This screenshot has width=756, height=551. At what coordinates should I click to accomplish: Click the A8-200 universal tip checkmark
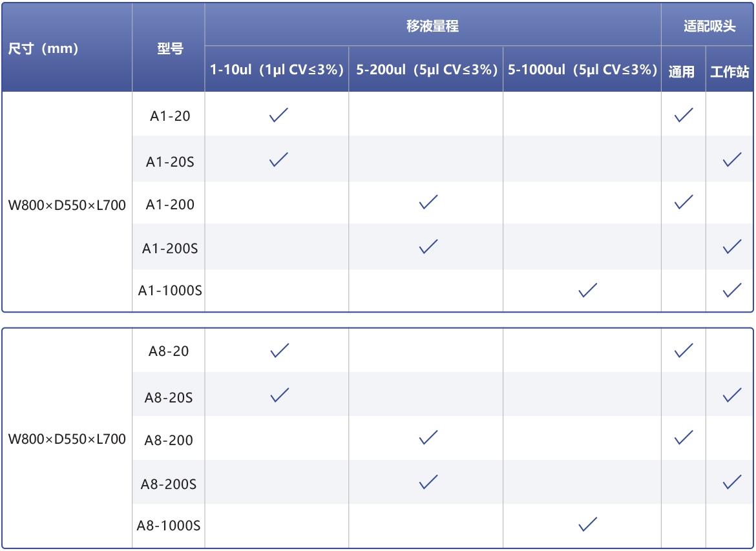[x=683, y=438]
